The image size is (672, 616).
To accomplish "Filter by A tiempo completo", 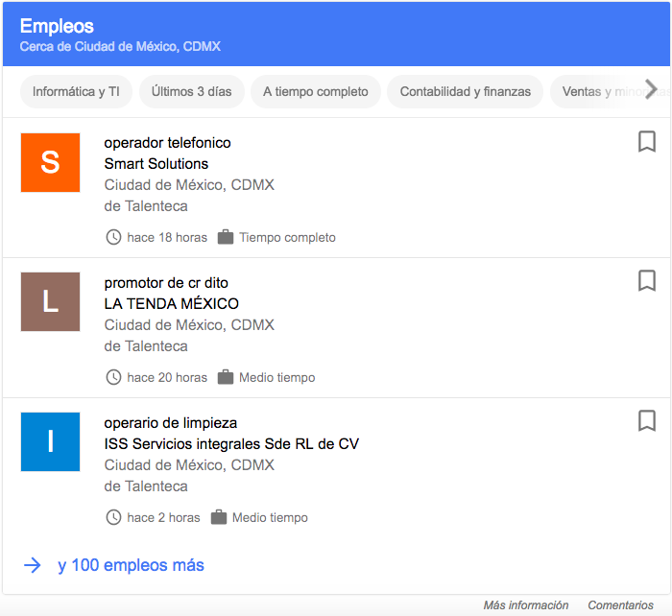I will coord(316,92).
